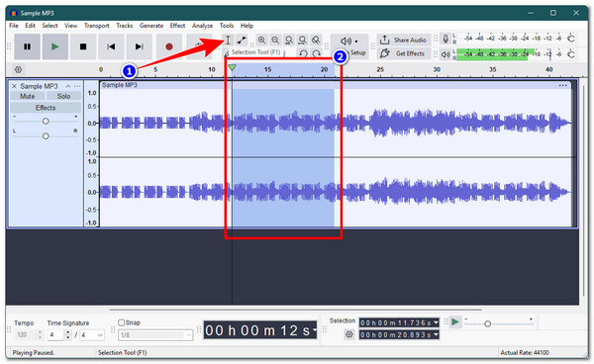This screenshot has height=364, width=594.
Task: Open selection options gear icon
Action: (349, 334)
